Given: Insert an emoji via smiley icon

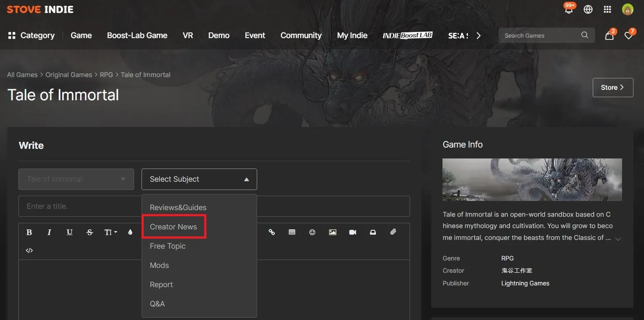Looking at the screenshot, I should [x=312, y=232].
